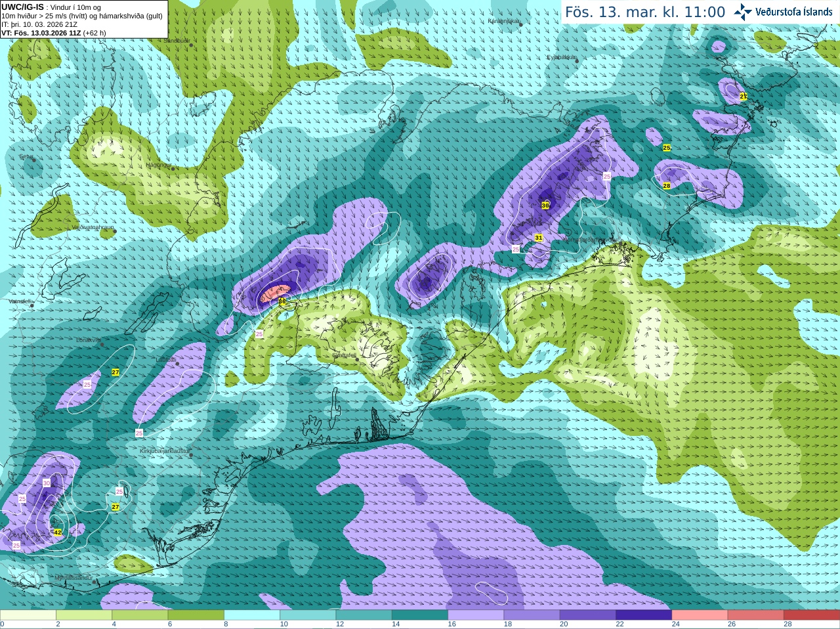Click the white 25 label left of the yellow 31
The height and width of the screenshot is (629, 840).
[516, 249]
